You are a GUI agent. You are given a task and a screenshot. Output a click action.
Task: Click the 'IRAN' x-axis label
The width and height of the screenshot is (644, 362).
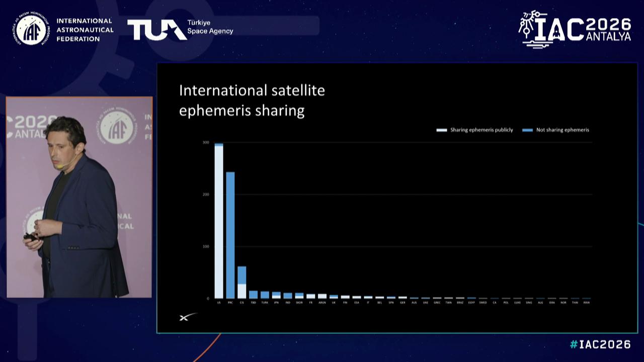click(x=586, y=303)
